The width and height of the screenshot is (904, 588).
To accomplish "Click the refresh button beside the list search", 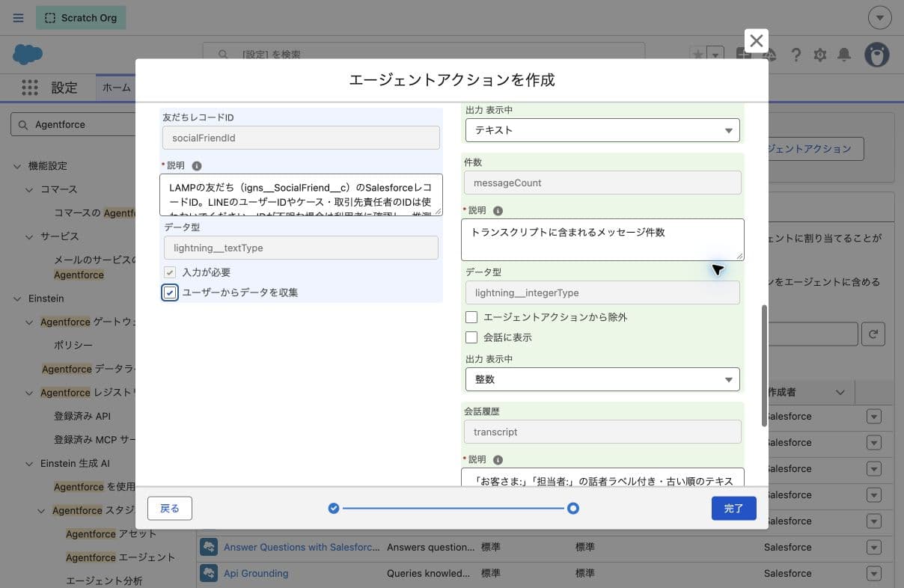I will click(x=873, y=334).
